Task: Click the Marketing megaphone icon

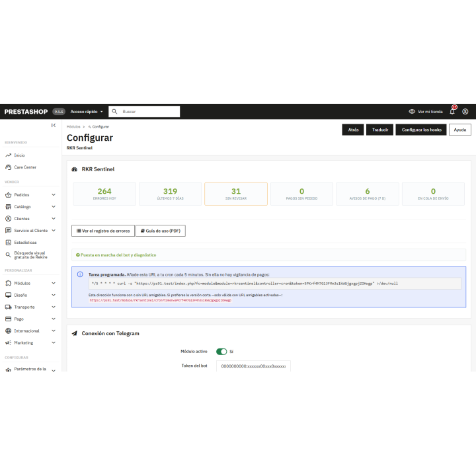Action: [x=8, y=342]
